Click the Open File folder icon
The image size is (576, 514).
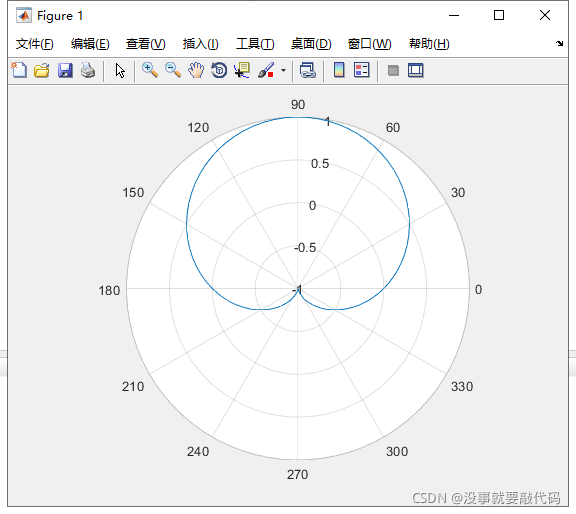42,70
